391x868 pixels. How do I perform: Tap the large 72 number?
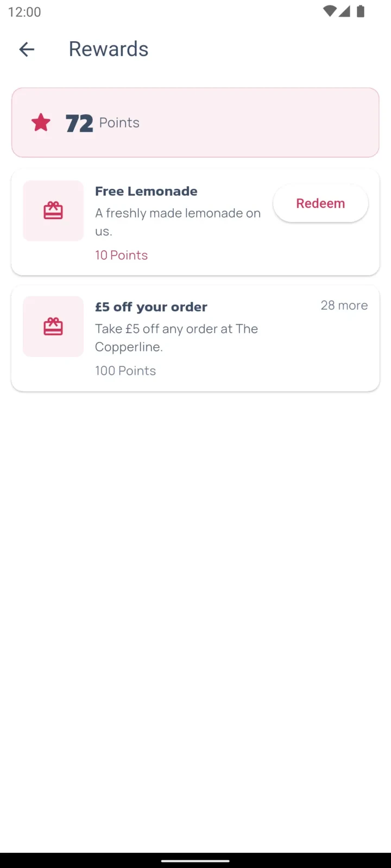point(79,123)
